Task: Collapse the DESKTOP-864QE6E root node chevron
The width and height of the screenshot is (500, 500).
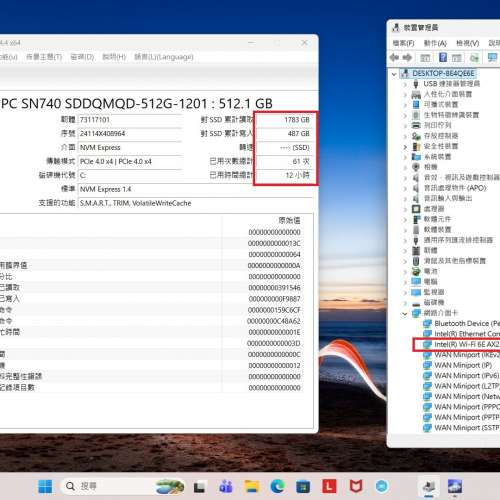Action: (394, 74)
